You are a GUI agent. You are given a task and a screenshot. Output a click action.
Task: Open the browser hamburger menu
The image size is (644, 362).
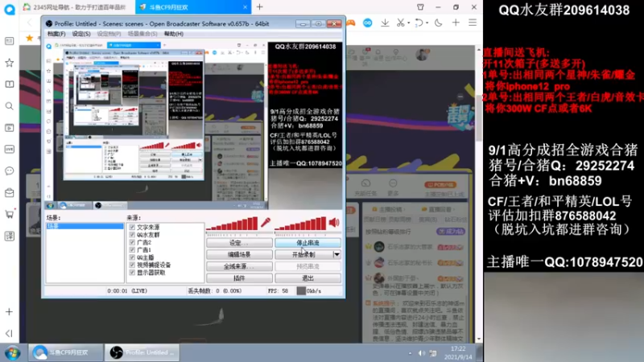click(473, 23)
